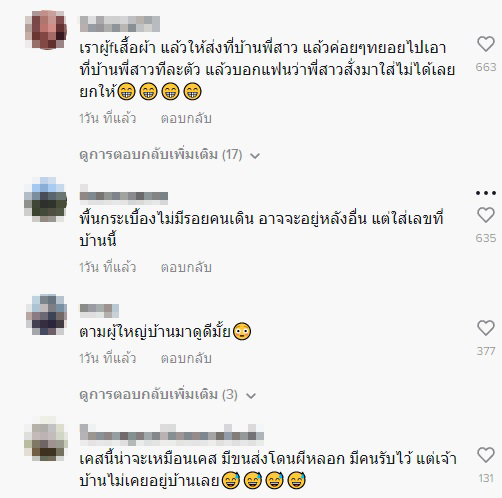
Task: Reply to the first comment about clothes
Action: pos(186,118)
